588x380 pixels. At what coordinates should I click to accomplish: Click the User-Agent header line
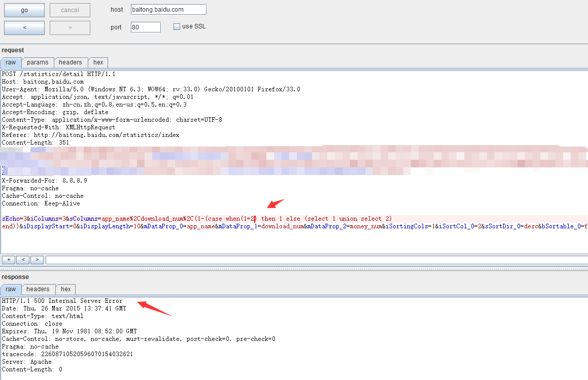(x=151, y=89)
